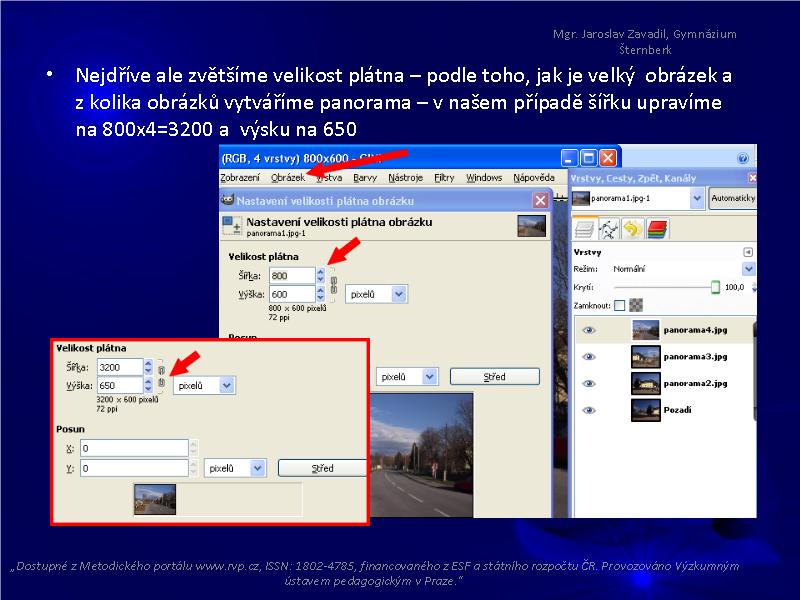Select the Pozadí layer thumbnail
Viewport: 800px width, 600px height.
pos(645,410)
